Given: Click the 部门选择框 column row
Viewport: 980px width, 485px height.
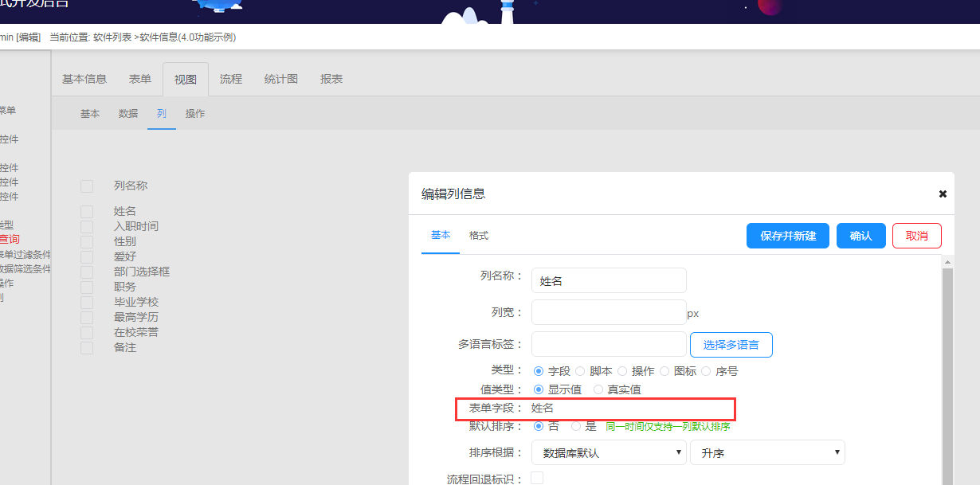Looking at the screenshot, I should pos(142,272).
